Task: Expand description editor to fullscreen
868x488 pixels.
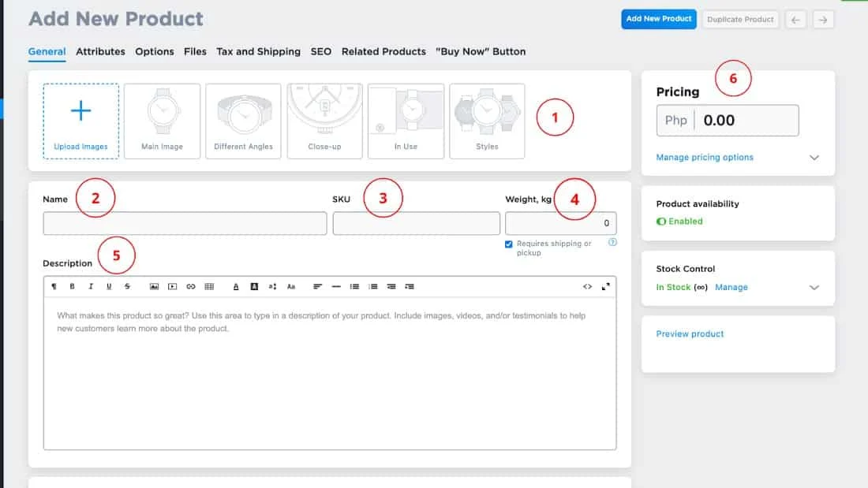Action: [605, 287]
